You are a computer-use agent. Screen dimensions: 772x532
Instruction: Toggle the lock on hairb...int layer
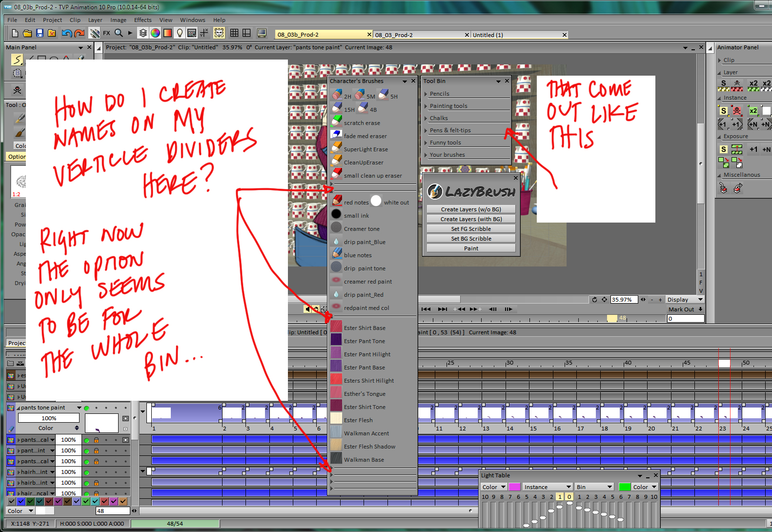click(x=96, y=483)
